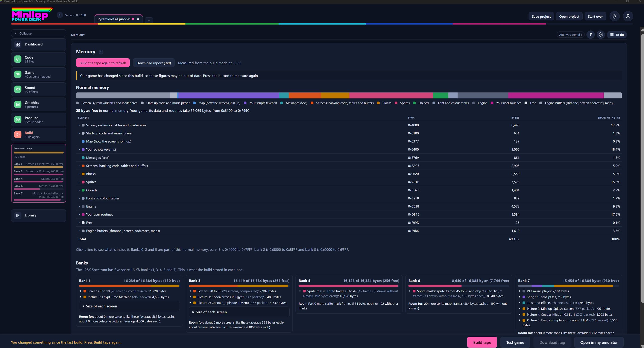Download the memory report (.txt)
644x348 pixels.
(154, 63)
